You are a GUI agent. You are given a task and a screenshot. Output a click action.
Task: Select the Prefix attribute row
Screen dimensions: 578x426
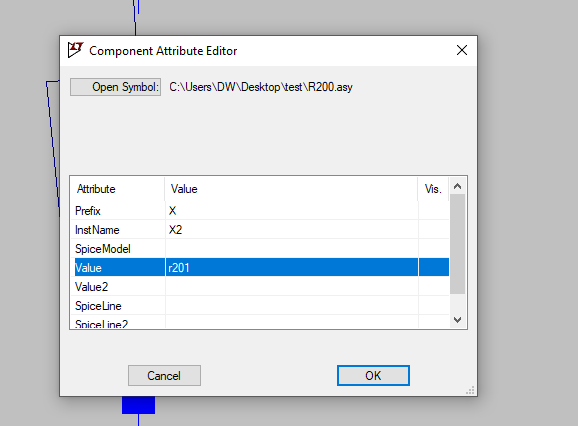[x=260, y=211]
